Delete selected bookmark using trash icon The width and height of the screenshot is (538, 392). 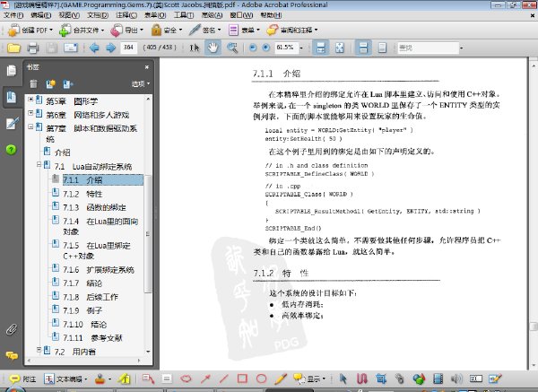coord(33,83)
